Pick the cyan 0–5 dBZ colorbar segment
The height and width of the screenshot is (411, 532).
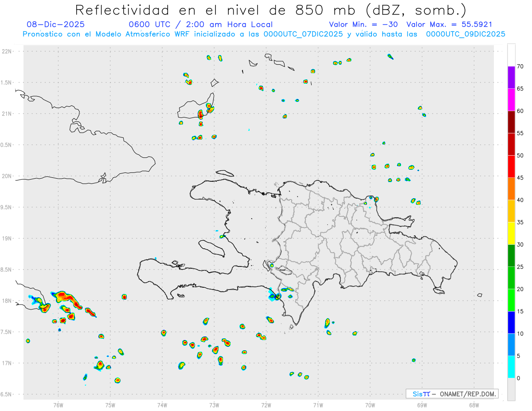511,367
